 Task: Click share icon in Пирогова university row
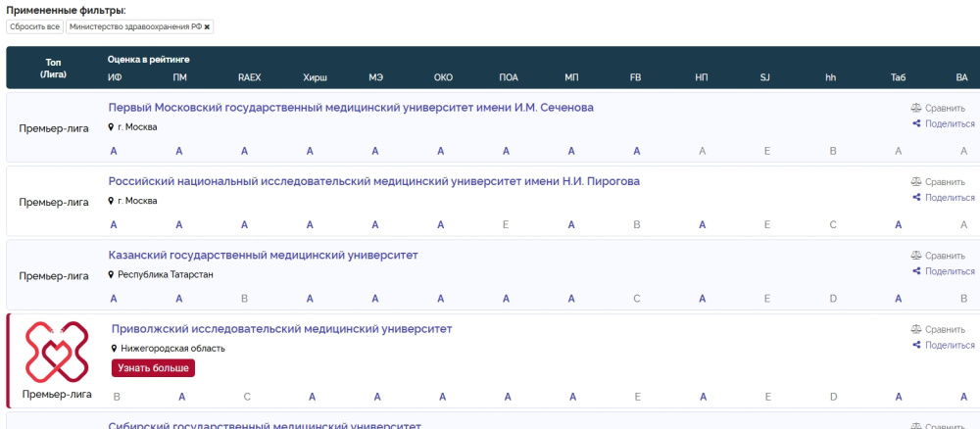[x=917, y=197]
